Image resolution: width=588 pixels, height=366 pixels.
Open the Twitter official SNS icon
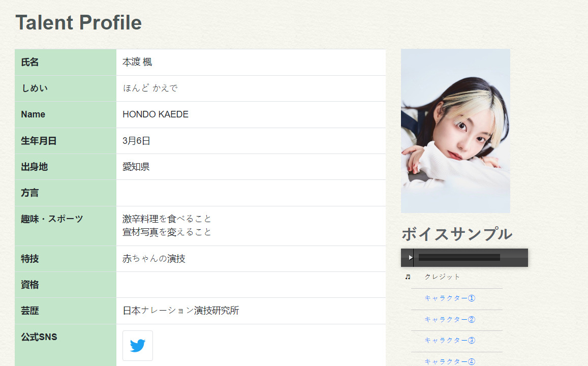point(137,346)
